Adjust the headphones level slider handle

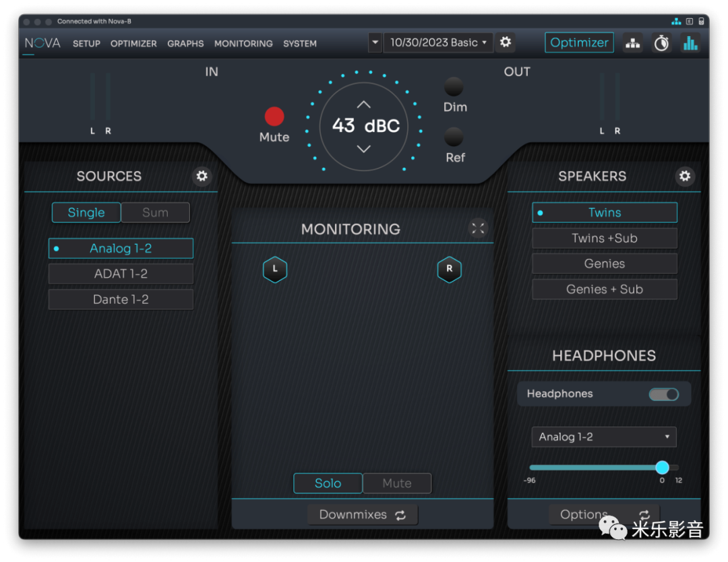click(662, 468)
